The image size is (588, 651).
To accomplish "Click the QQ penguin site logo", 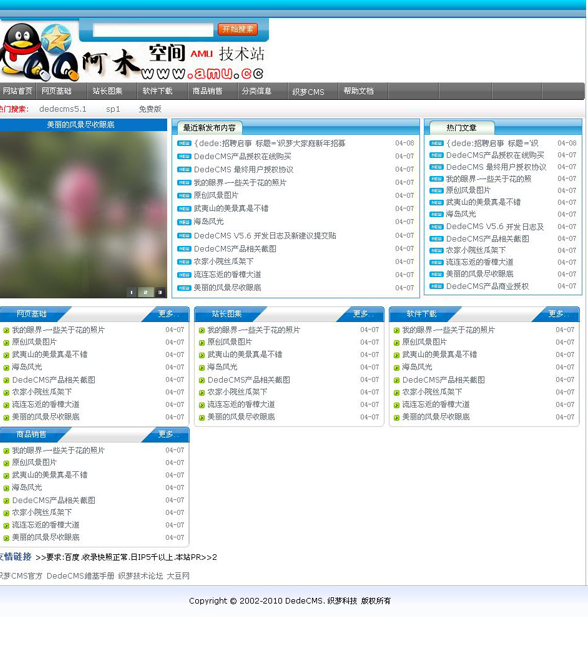I will (39, 52).
